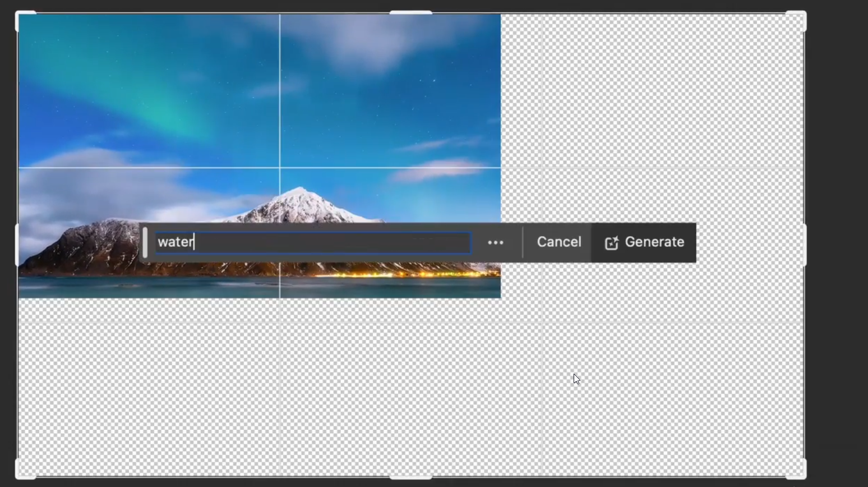
Task: Click the transparent canvas area right of the photo
Action: (x=650, y=112)
